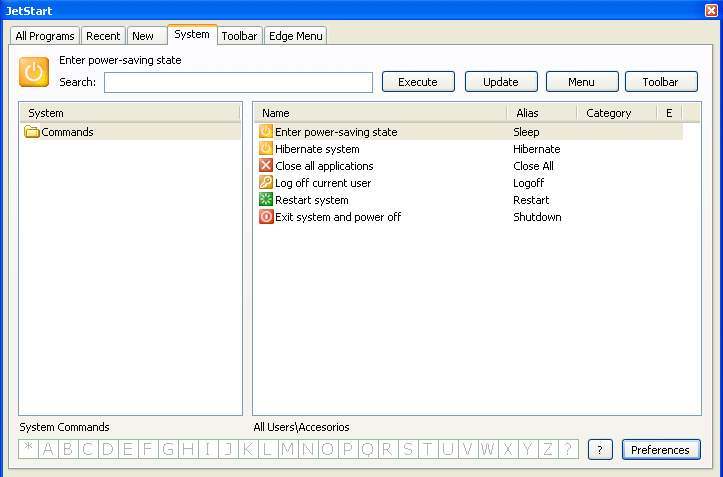The image size is (723, 477).
Task: Select the 'Hibernate system' row text
Action: 317,149
